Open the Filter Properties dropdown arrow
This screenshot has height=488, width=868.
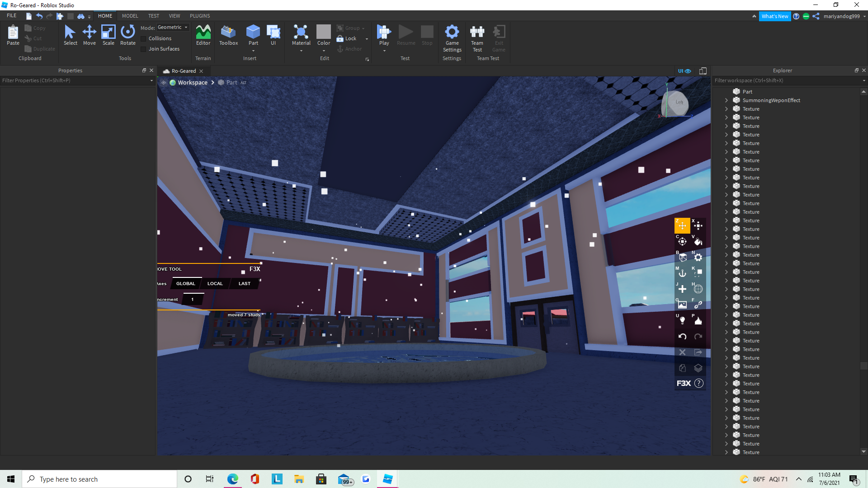tap(151, 81)
